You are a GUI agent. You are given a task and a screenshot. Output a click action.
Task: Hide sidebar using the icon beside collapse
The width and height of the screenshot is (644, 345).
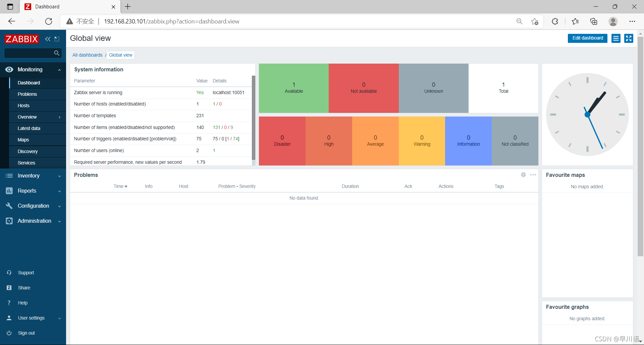[x=57, y=39]
